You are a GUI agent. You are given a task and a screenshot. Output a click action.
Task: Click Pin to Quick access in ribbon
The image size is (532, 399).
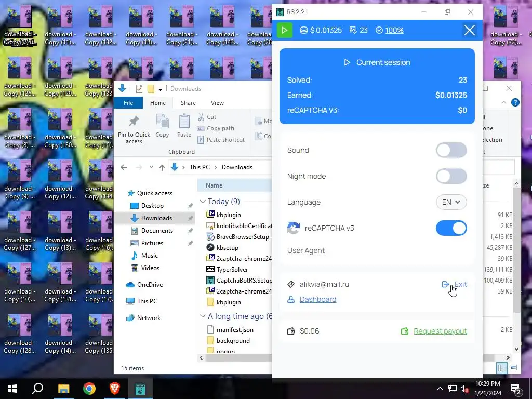coord(134,130)
